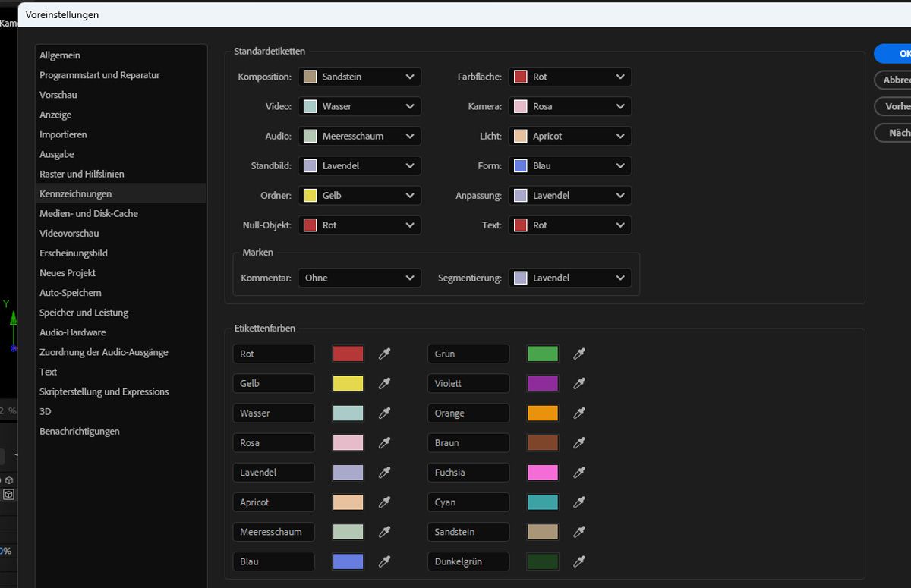Click the Violett purple color swatch

point(543,383)
